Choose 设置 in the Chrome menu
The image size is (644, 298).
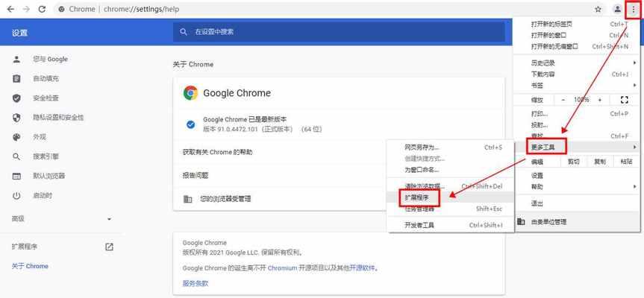(577, 175)
